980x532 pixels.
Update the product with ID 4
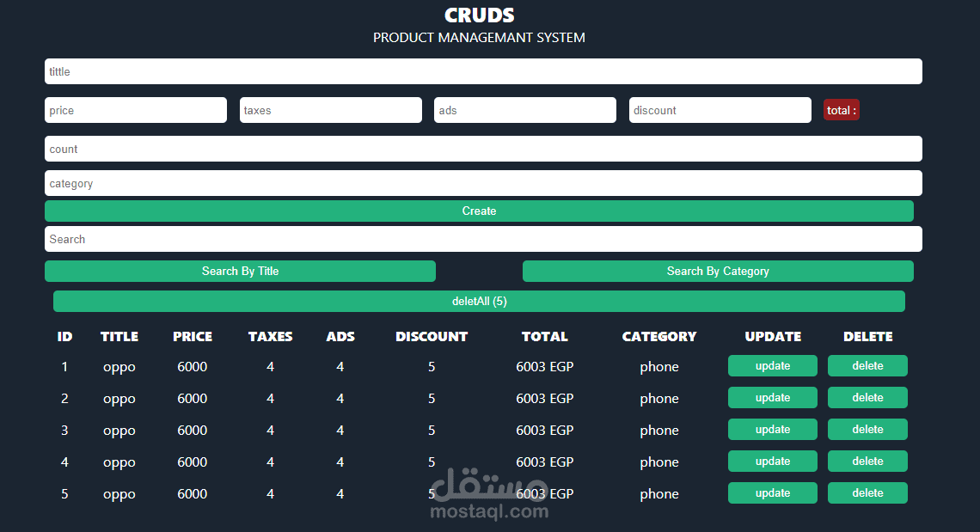point(773,462)
